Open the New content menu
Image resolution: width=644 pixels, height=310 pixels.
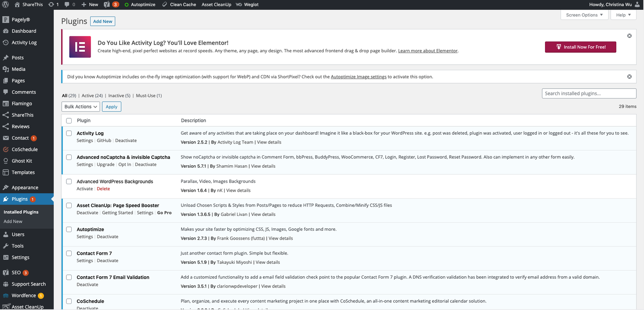(90, 4)
